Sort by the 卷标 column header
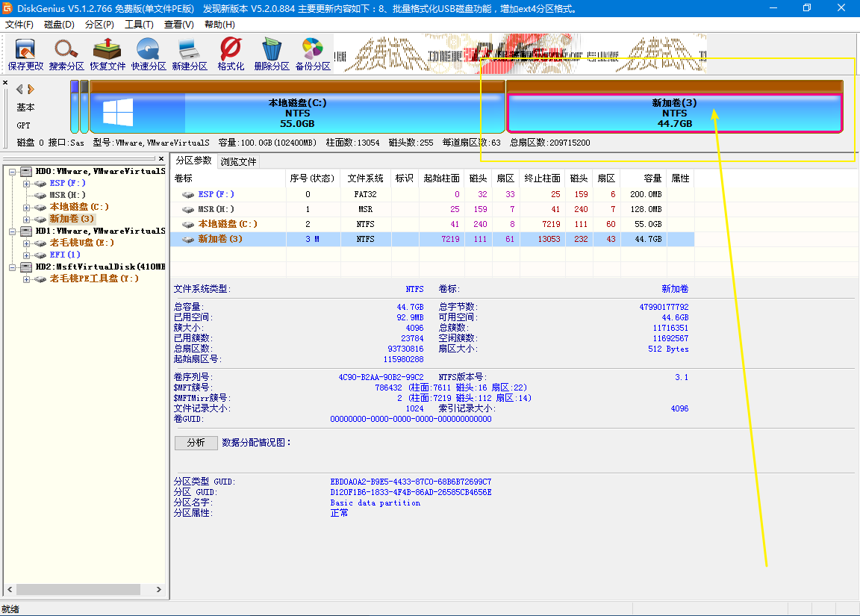Image resolution: width=860 pixels, height=616 pixels. pos(228,178)
